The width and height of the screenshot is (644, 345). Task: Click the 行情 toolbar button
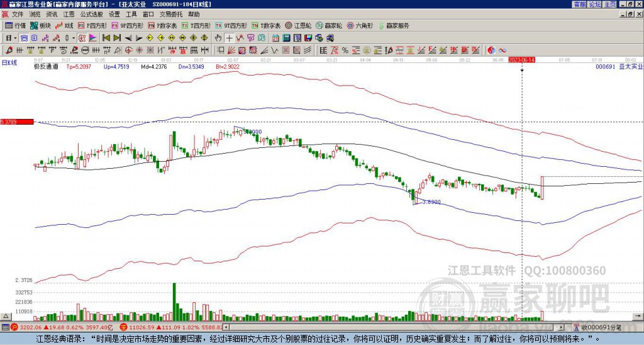point(15,25)
